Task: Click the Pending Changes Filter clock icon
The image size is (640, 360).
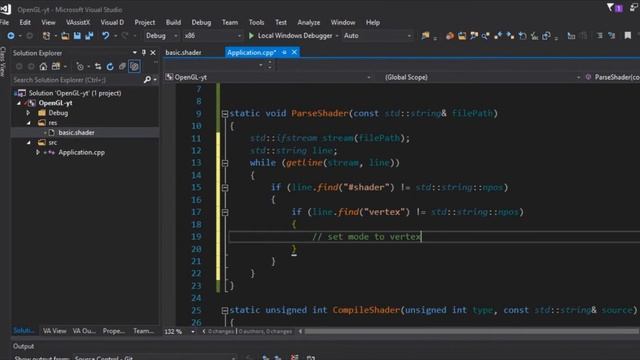Action: point(80,67)
